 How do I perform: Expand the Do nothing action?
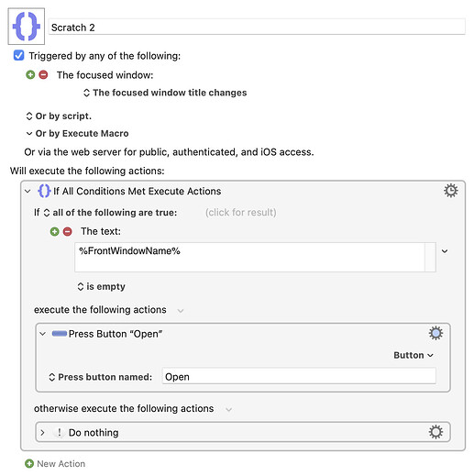point(42,433)
